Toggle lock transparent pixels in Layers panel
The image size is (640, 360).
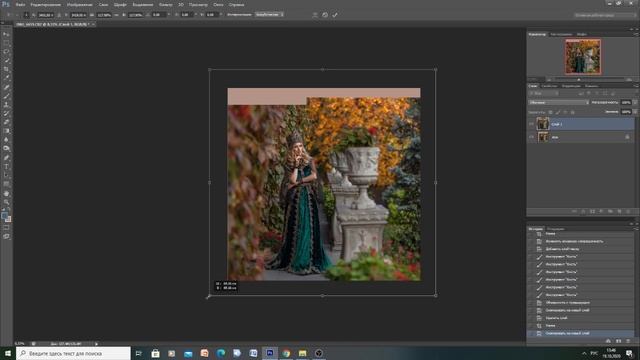[550, 112]
